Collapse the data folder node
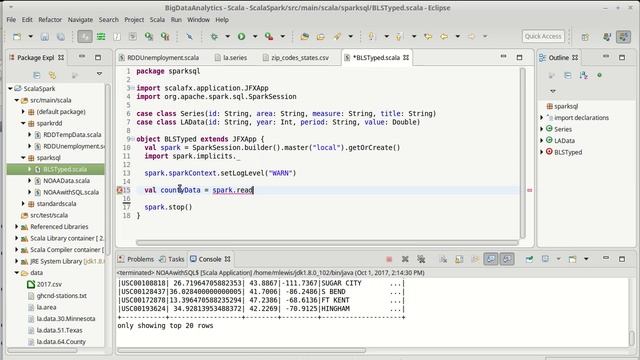Screen dimensions: 640x360 coord(17,272)
